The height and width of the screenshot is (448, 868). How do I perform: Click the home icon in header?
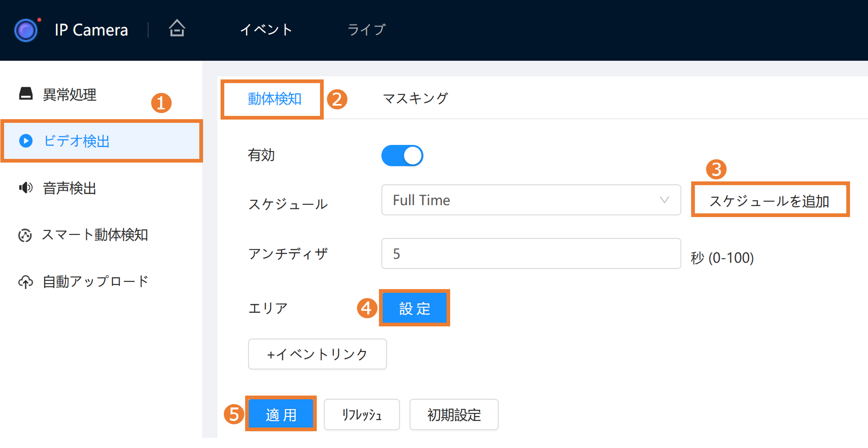(x=177, y=29)
